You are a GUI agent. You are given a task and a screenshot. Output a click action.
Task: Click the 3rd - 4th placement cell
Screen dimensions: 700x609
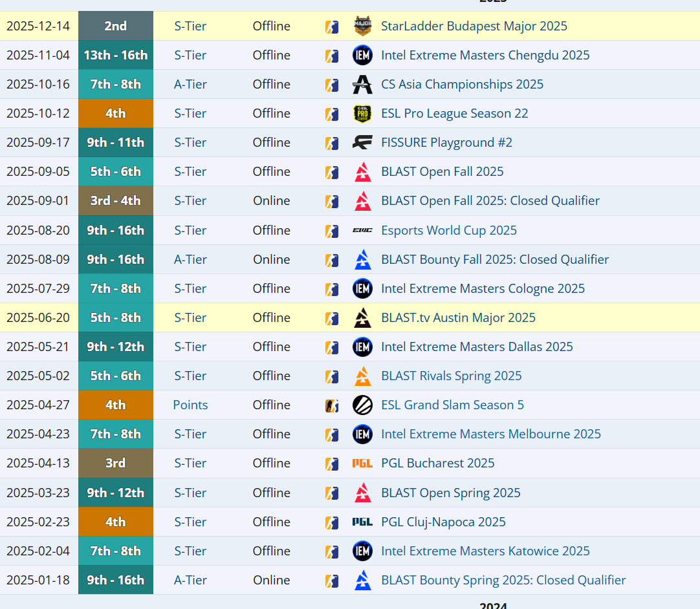(x=116, y=201)
